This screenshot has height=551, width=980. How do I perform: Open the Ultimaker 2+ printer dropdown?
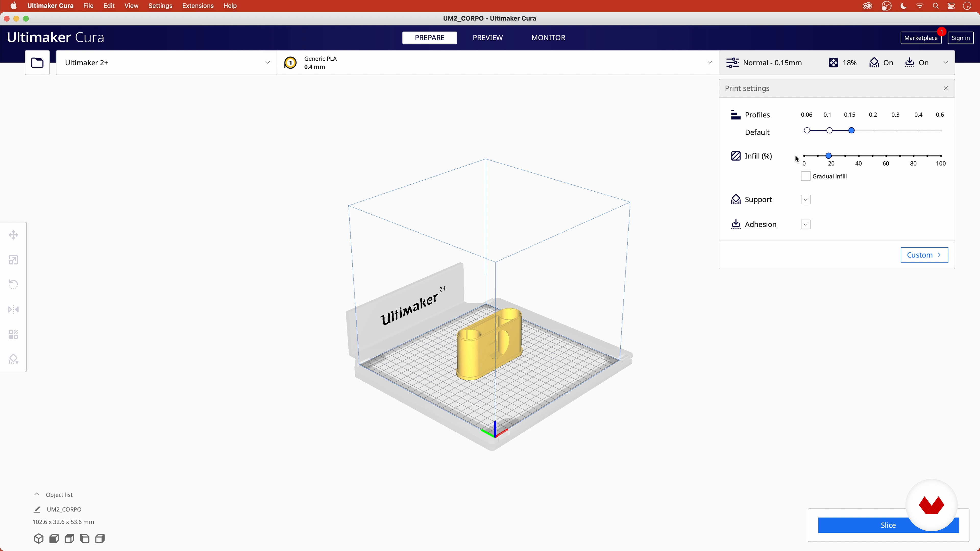point(166,63)
